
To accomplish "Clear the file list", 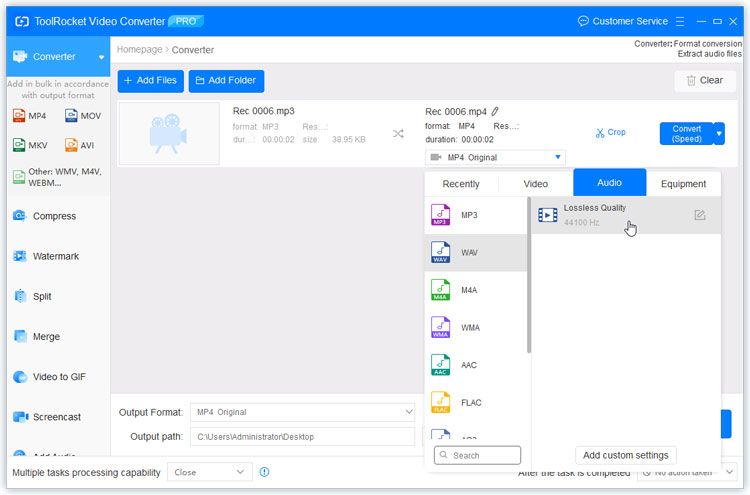I will coord(705,81).
